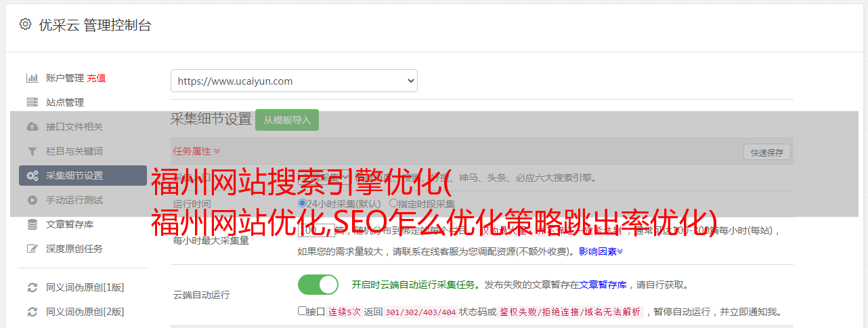Screen dimensions: 868x328
Task: Click the 文章暂存库 database icon
Action: (32, 224)
